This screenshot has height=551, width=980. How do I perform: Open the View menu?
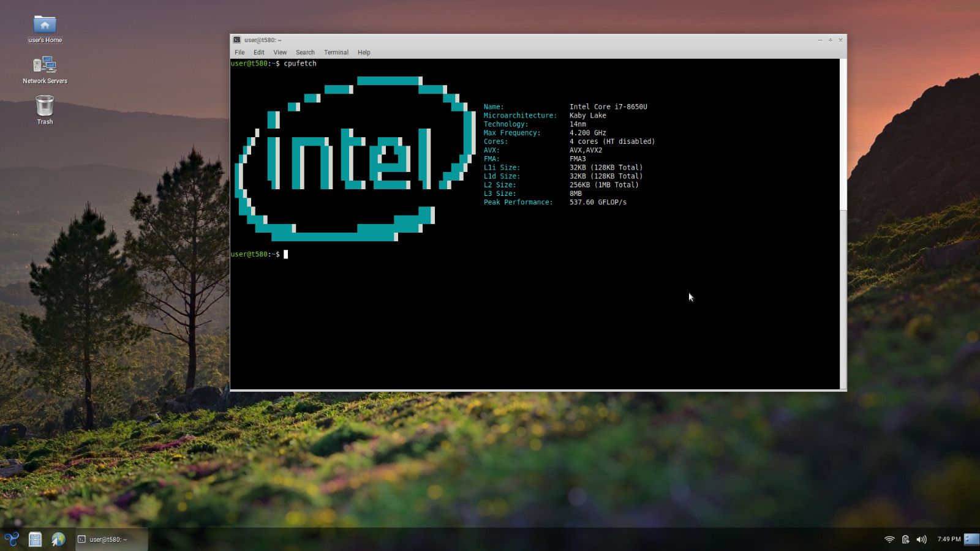tap(280, 53)
